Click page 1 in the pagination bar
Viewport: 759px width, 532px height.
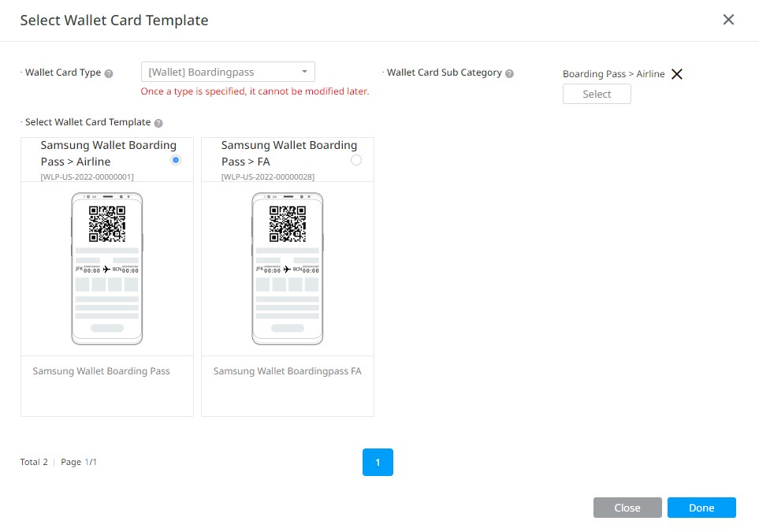tap(378, 463)
